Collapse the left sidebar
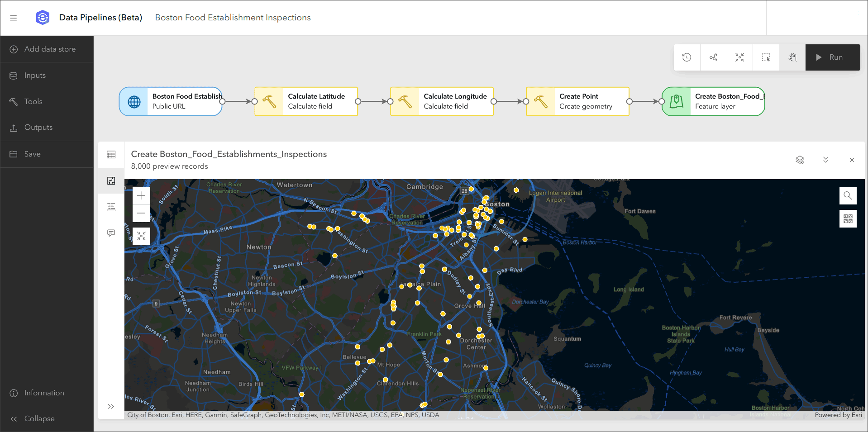The width and height of the screenshot is (868, 432). point(39,419)
